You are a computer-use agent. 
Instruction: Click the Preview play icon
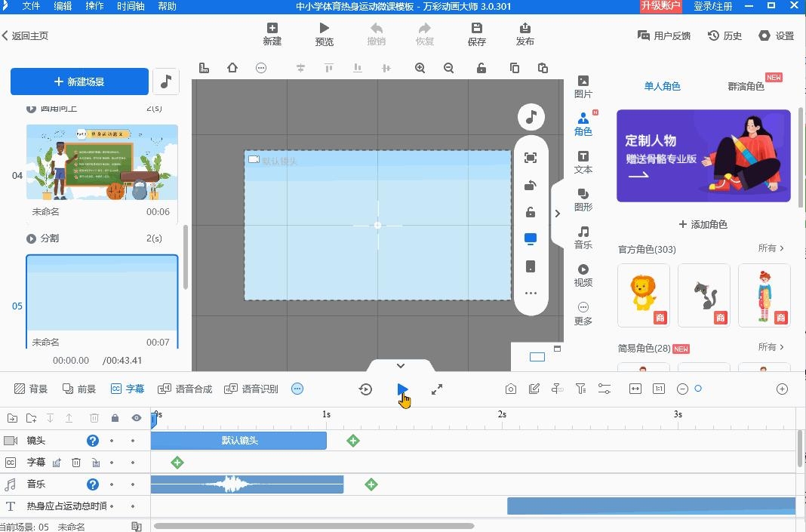pyautogui.click(x=324, y=34)
